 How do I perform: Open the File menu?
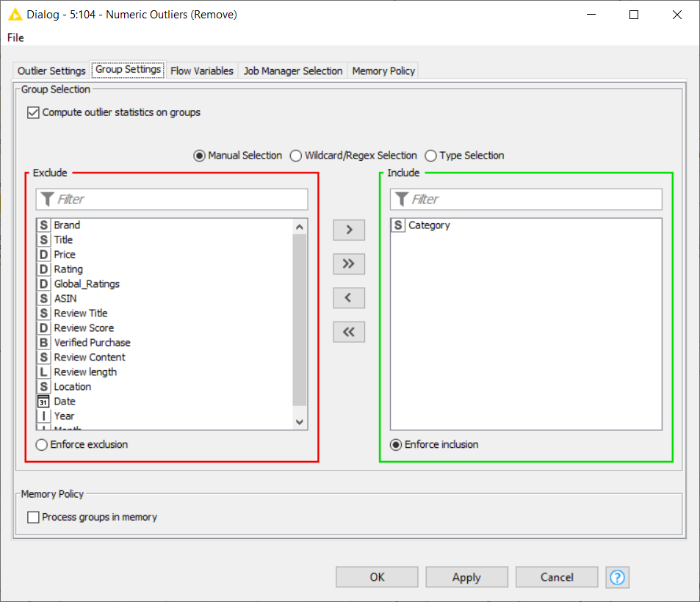coord(15,37)
